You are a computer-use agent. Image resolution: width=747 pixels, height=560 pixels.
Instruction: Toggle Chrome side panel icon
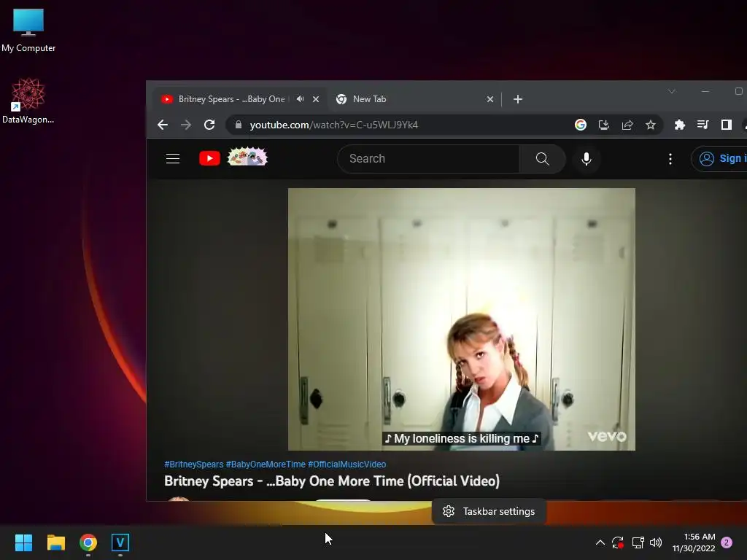click(726, 125)
